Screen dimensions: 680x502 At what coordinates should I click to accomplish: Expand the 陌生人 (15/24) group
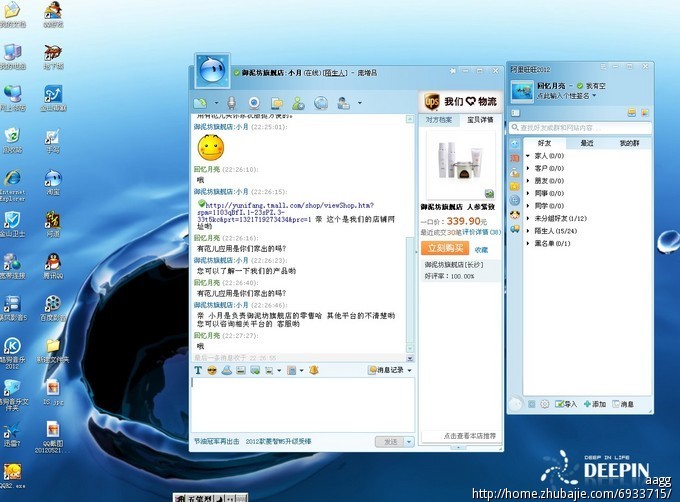tap(528, 231)
